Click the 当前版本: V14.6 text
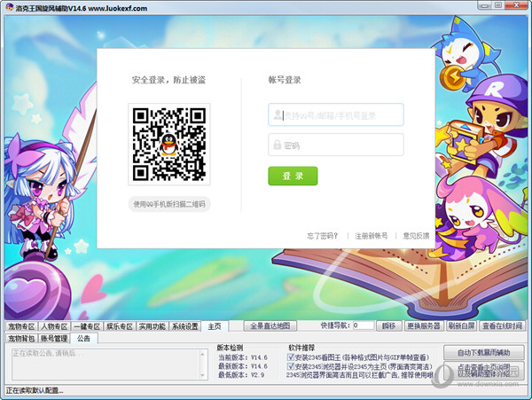 (243, 357)
